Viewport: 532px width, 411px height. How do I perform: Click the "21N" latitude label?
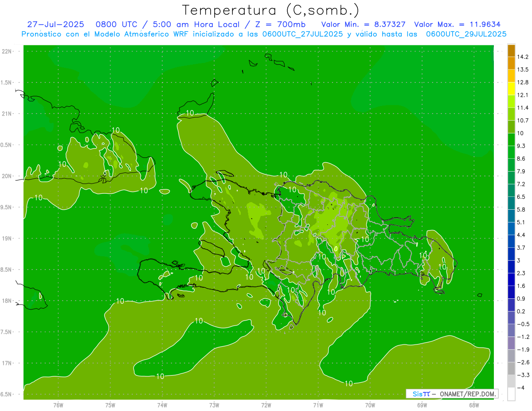pos(7,114)
